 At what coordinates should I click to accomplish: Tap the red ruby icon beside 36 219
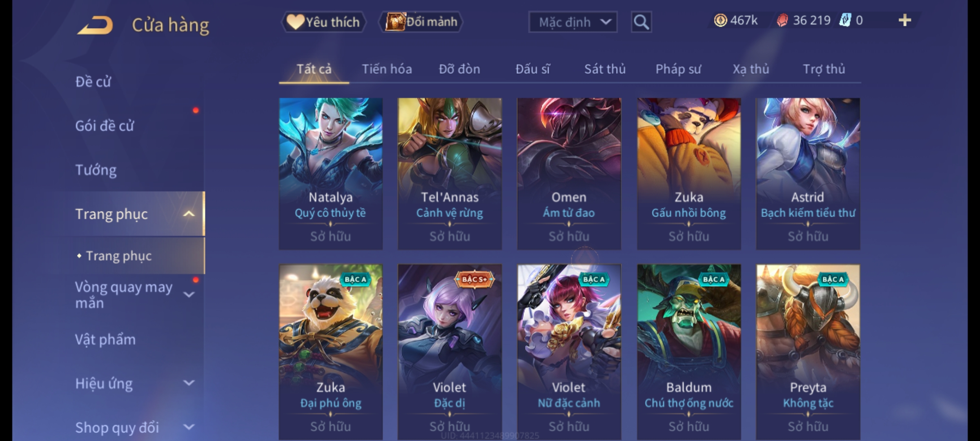[x=782, y=20]
